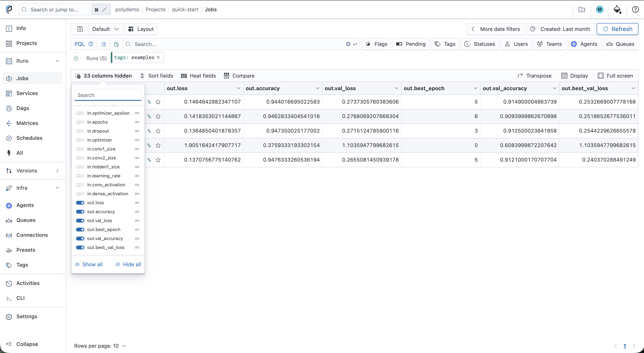Click the Runs group collapse circle icon

coord(76,58)
